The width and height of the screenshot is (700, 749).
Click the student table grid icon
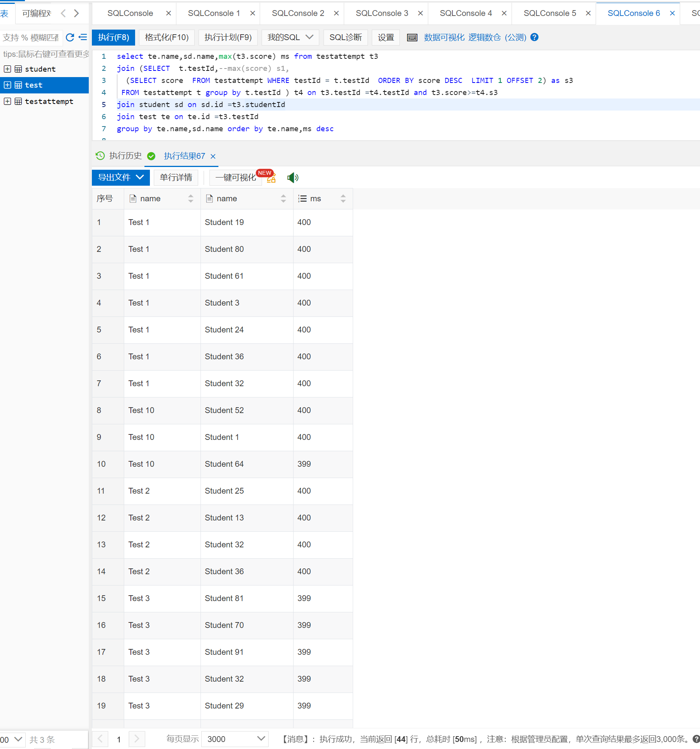point(18,69)
